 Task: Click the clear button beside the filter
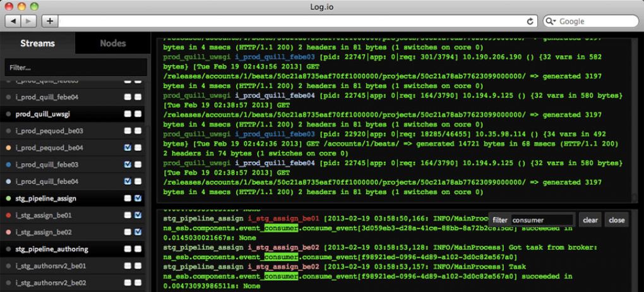point(590,220)
